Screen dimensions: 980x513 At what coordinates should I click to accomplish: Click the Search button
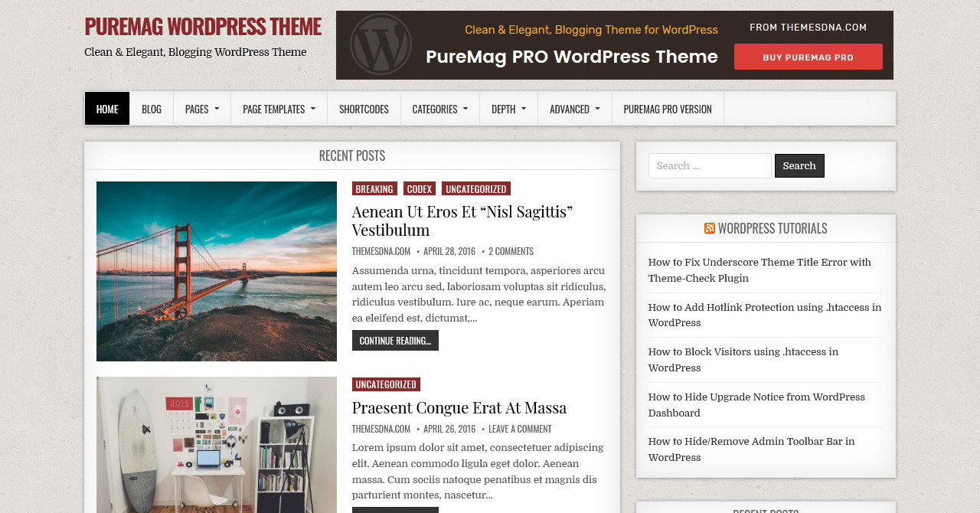799,165
